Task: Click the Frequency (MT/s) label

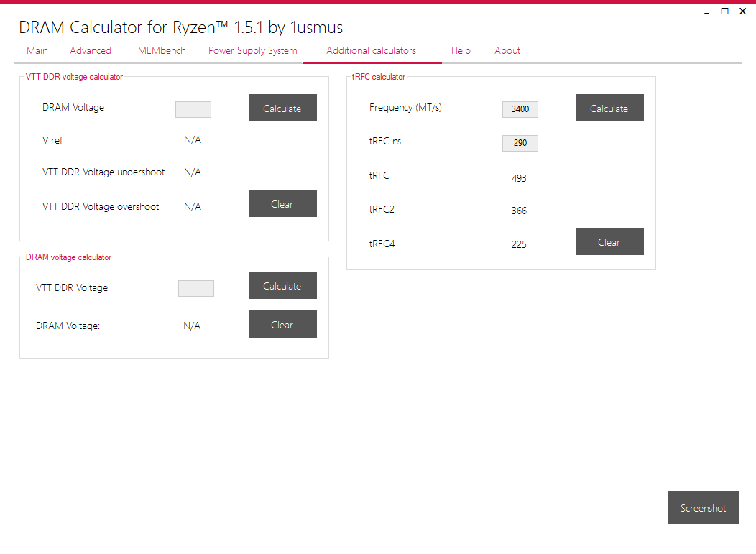Action: (x=405, y=108)
